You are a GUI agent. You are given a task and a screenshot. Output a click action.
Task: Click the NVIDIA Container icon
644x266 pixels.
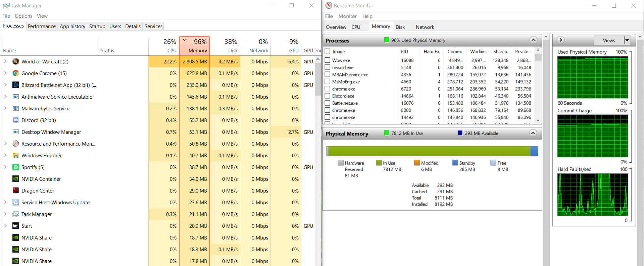(x=15, y=179)
